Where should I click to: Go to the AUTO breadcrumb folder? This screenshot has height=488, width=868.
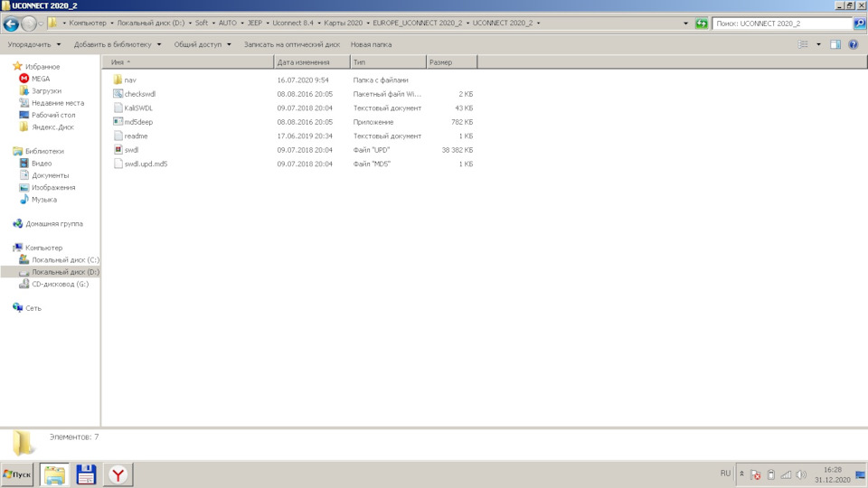tap(228, 23)
